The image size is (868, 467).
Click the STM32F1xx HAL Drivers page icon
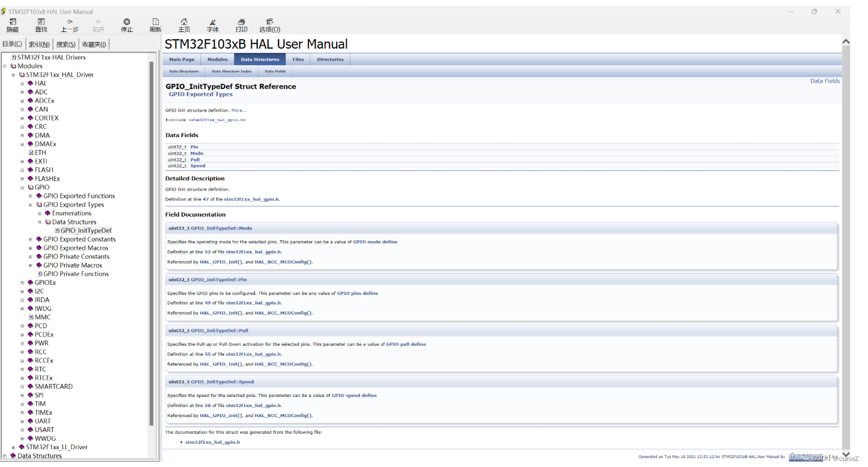(x=14, y=58)
